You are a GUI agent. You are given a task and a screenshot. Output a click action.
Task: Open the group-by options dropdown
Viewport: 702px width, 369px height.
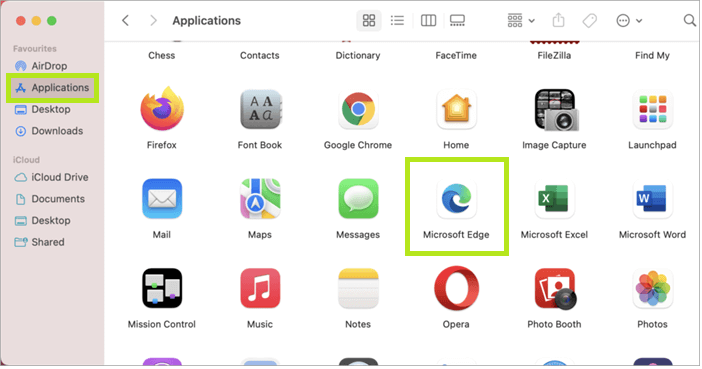click(521, 20)
